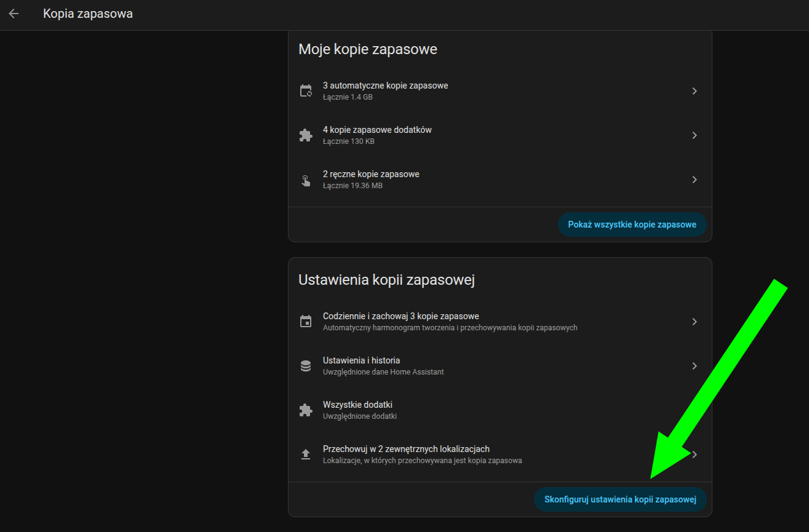Expand chevron on 'Ustawienia i historia' row
This screenshot has width=809, height=532.
pos(694,366)
